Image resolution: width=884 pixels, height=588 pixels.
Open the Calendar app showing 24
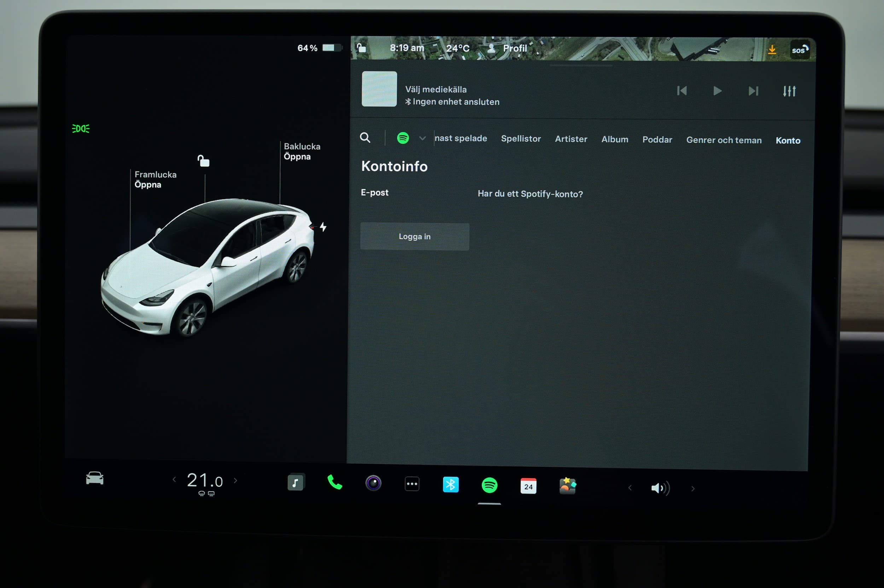coord(528,486)
